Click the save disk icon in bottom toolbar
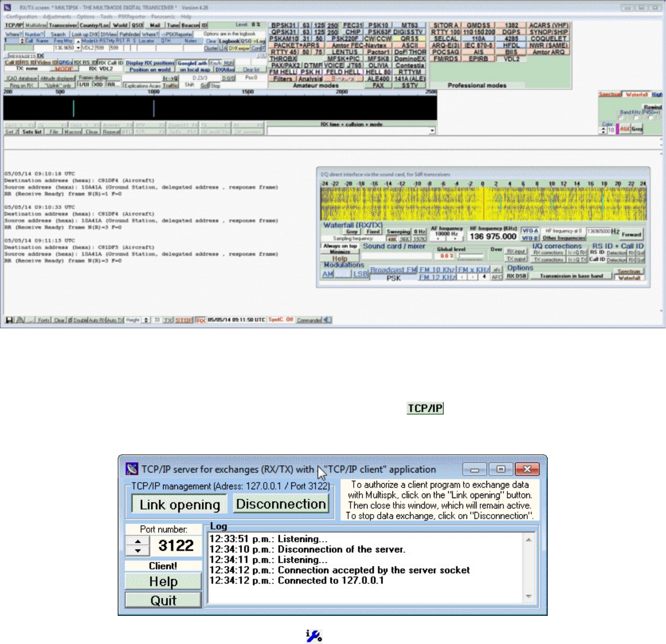Screen dimensions: 666x644 (x=9, y=320)
